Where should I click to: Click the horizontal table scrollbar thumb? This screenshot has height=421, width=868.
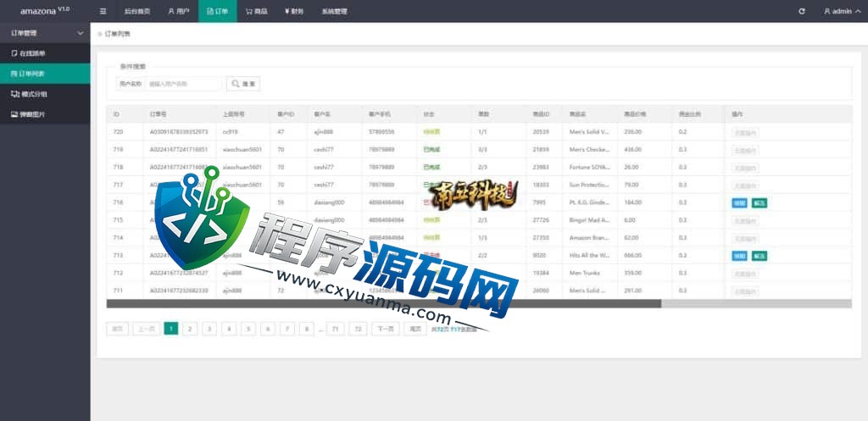pos(384,304)
